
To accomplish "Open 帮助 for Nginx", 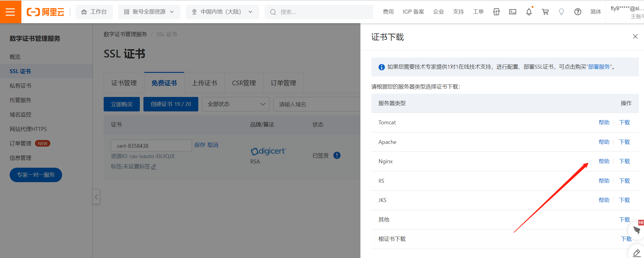I will coord(604,161).
